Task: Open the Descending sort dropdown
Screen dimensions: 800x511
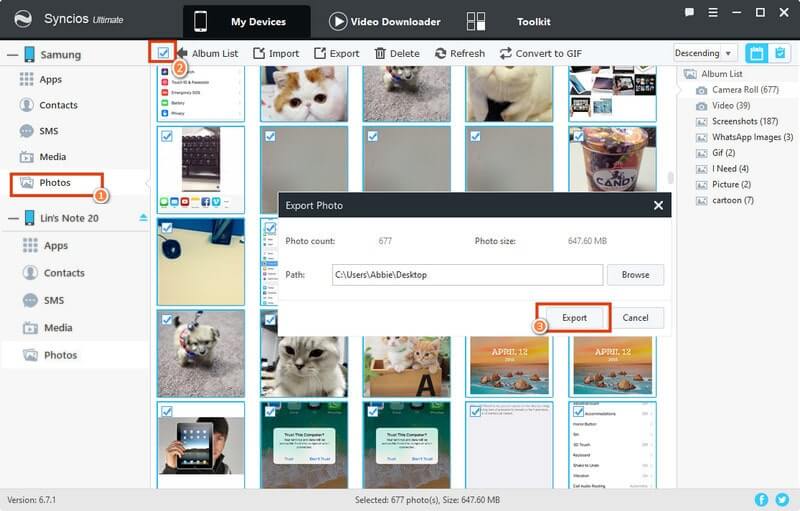Action: point(704,53)
